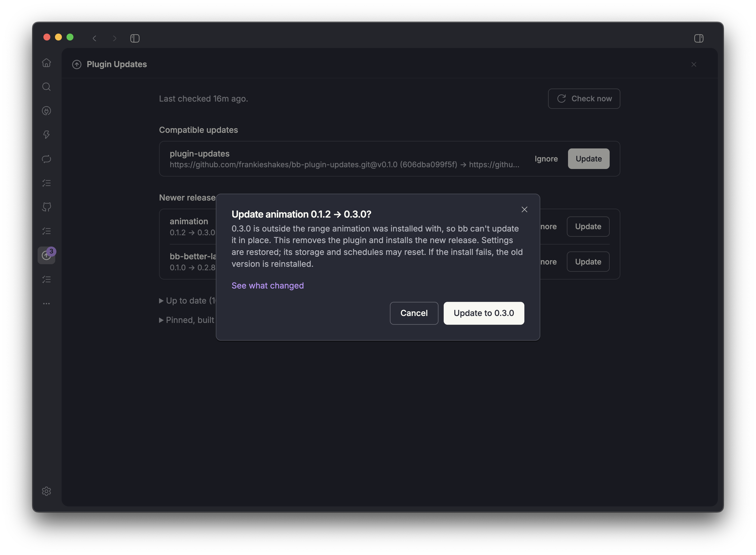This screenshot has height=555, width=756.
Task: Click Update in the animation row
Action: [588, 227]
